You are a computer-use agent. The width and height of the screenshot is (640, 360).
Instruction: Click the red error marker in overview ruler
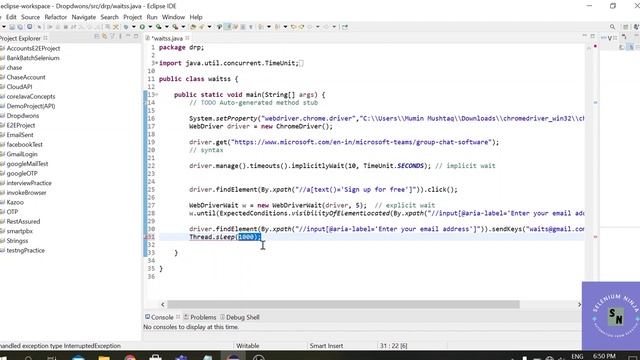(x=595, y=237)
